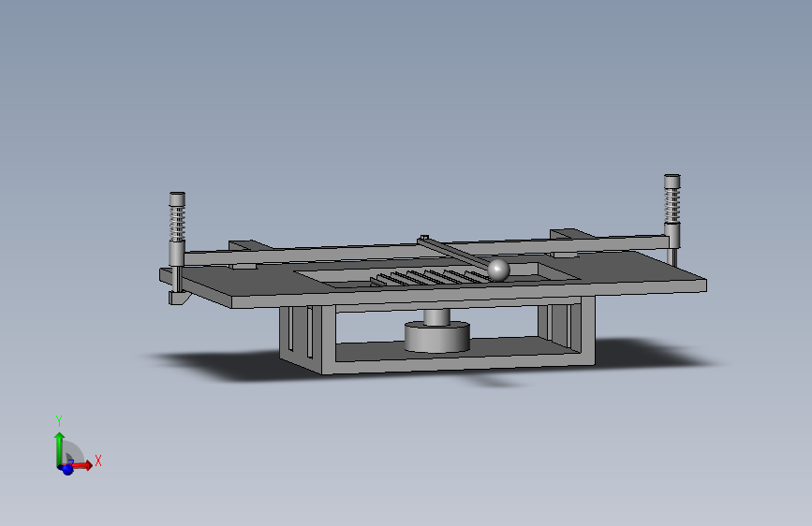Click the red X axis arrow of triad

pyautogui.click(x=82, y=465)
